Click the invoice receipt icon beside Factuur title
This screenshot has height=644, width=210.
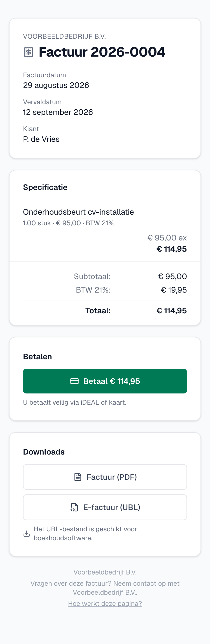click(29, 52)
